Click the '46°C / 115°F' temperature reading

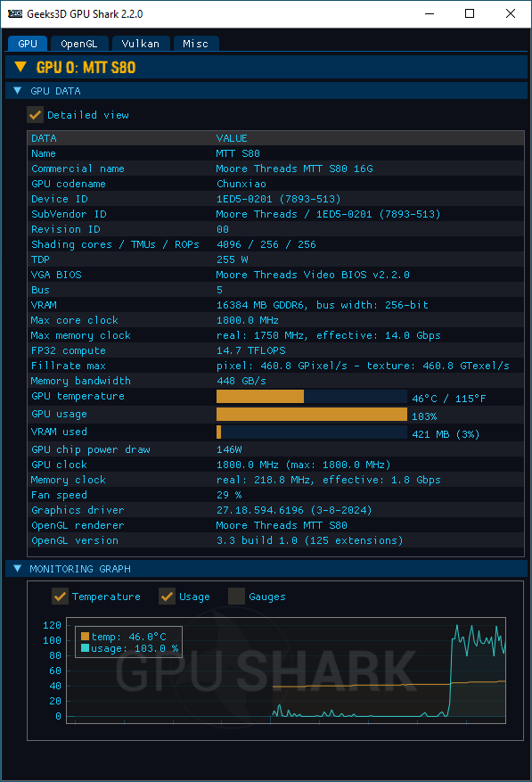[449, 399]
